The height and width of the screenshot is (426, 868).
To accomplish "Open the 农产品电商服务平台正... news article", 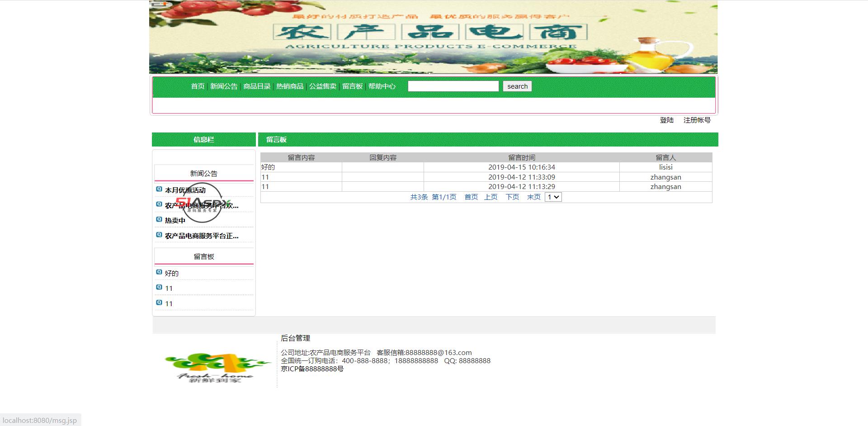I will pyautogui.click(x=202, y=236).
